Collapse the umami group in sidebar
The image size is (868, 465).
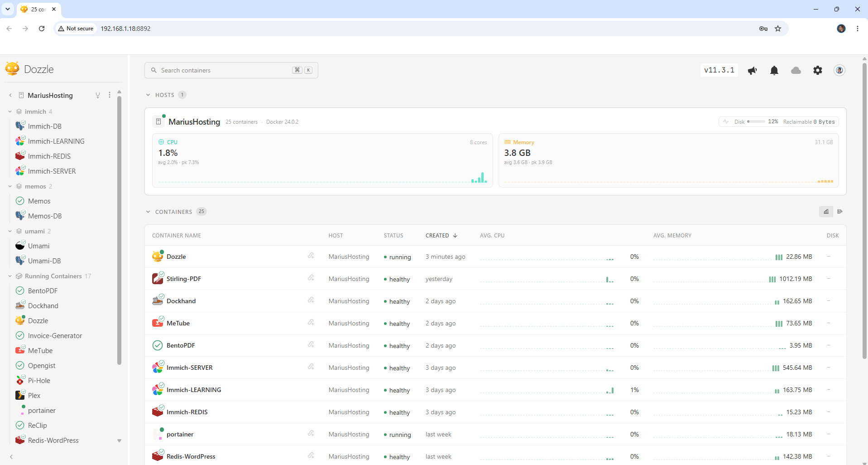[x=10, y=231]
